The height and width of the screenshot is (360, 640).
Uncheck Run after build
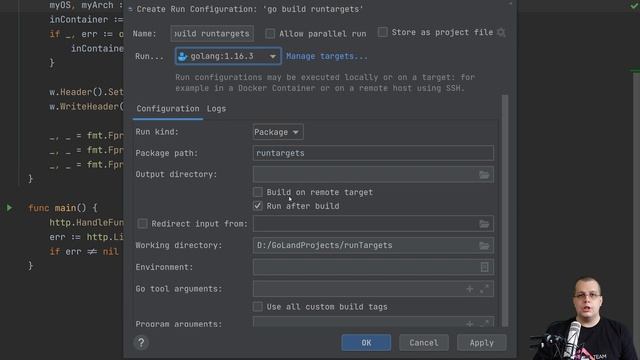click(x=258, y=206)
